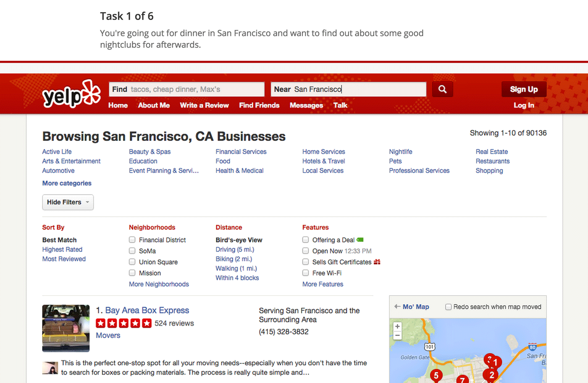Zoom out on the map with minus
The width and height of the screenshot is (588, 383).
tap(397, 335)
